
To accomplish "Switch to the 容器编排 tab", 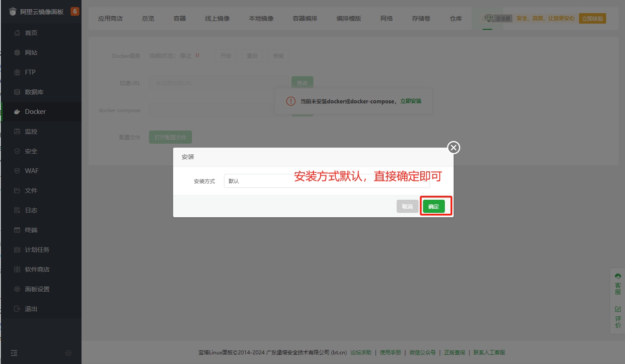I will click(305, 18).
